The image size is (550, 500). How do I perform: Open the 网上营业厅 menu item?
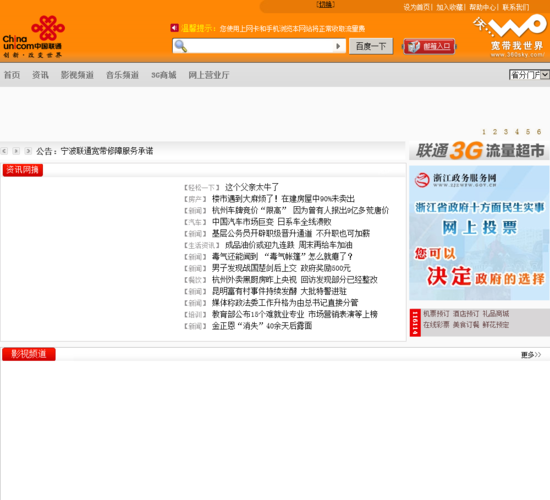[209, 75]
